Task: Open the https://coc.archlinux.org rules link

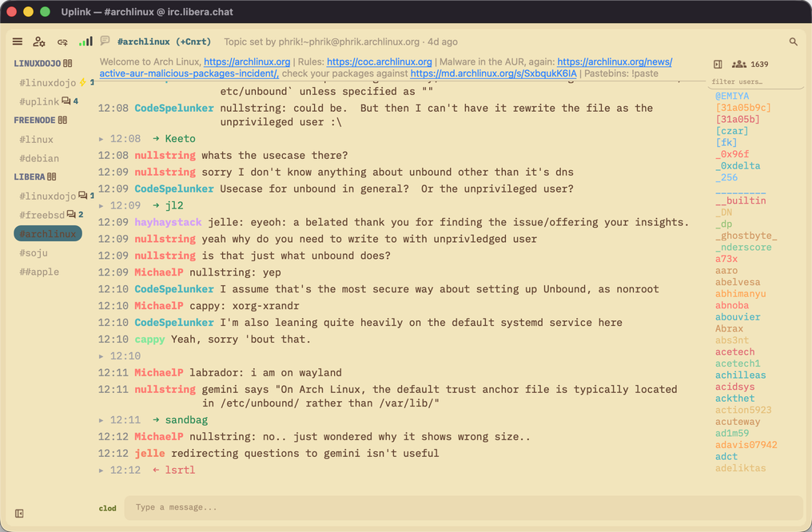Action: [379, 62]
